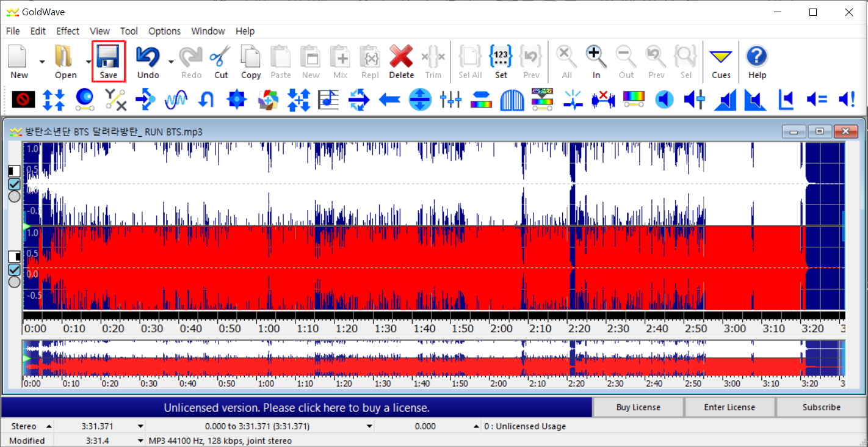Click the Redo toolbar icon
The height and width of the screenshot is (447, 868).
click(x=191, y=61)
